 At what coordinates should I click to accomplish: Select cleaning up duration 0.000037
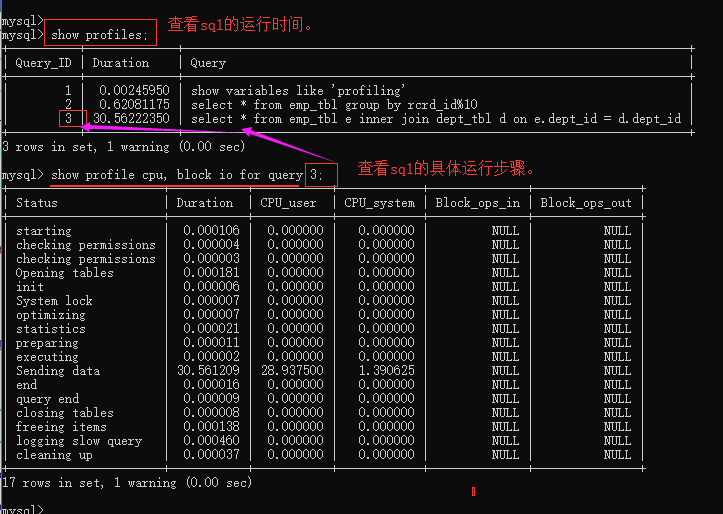click(211, 455)
